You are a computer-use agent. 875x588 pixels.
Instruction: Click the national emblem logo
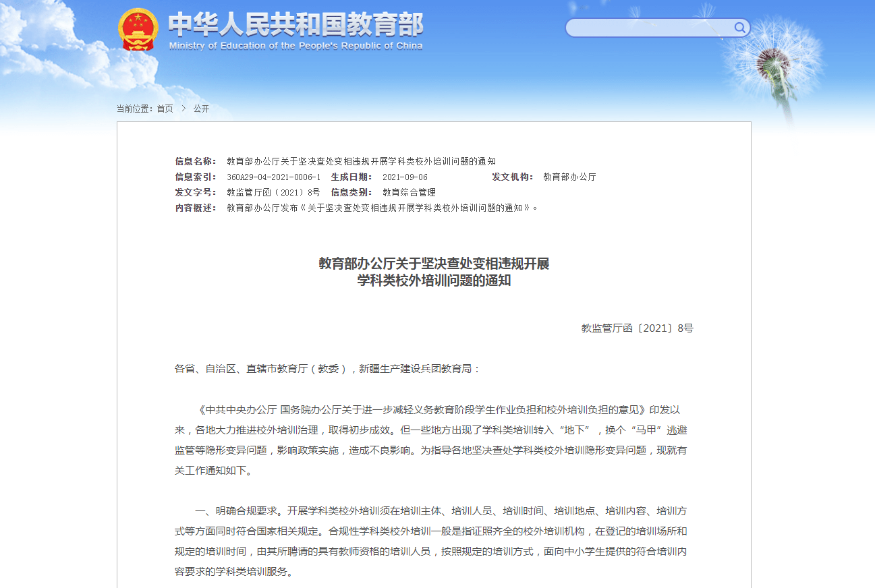click(x=138, y=30)
